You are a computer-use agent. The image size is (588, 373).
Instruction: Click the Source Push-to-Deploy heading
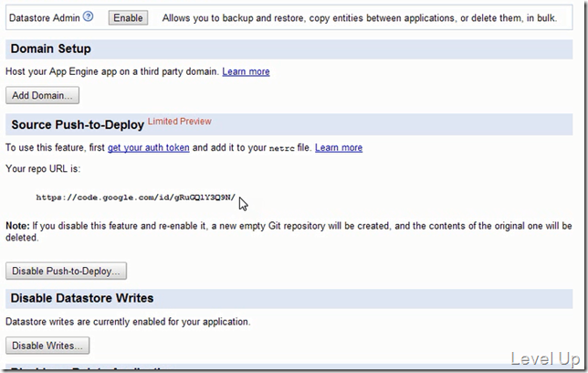coord(78,124)
